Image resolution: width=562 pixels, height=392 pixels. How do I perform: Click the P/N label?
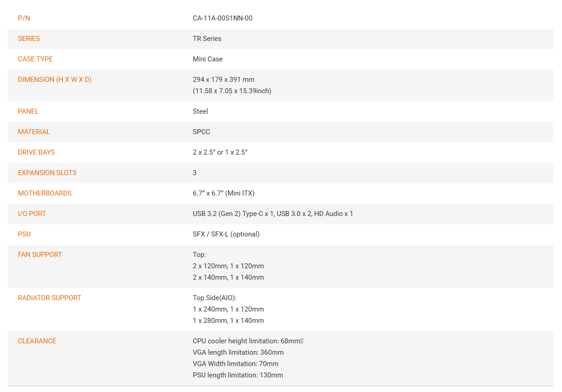point(24,18)
